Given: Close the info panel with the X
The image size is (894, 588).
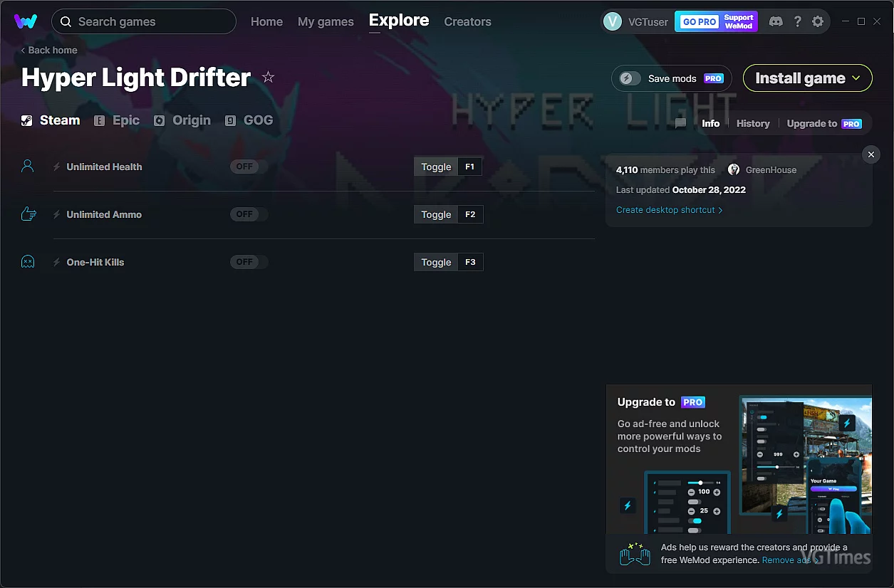Looking at the screenshot, I should point(870,154).
